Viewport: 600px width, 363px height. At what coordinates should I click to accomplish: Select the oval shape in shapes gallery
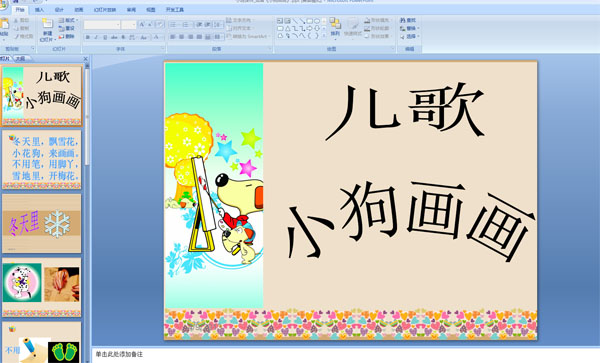click(x=317, y=21)
